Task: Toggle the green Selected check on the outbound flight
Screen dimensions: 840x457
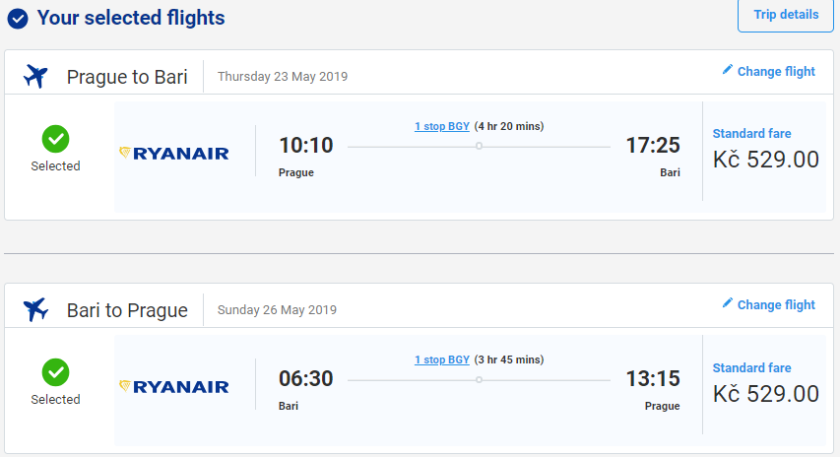Action: 55,139
